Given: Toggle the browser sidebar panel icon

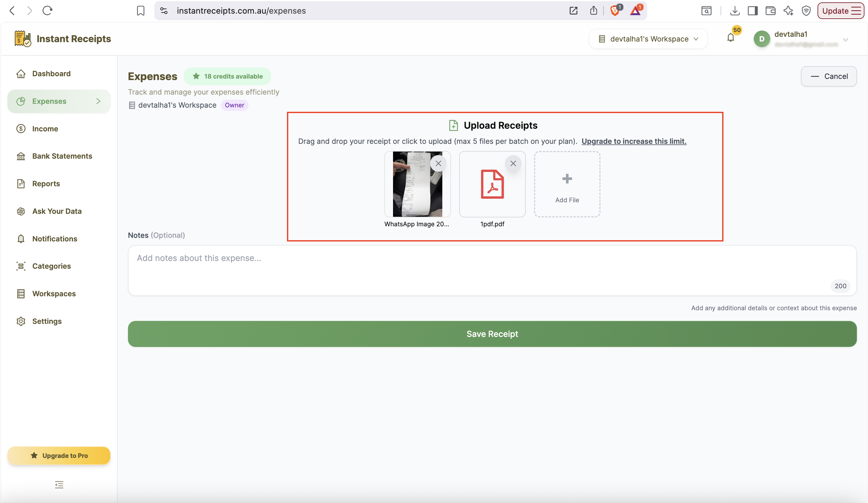Looking at the screenshot, I should pyautogui.click(x=753, y=11).
